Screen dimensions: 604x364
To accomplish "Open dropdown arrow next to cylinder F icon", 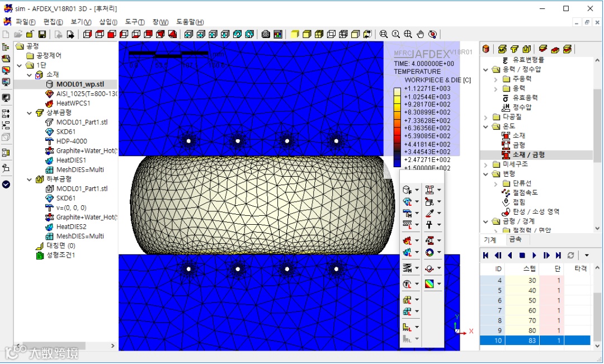I will point(417,190).
